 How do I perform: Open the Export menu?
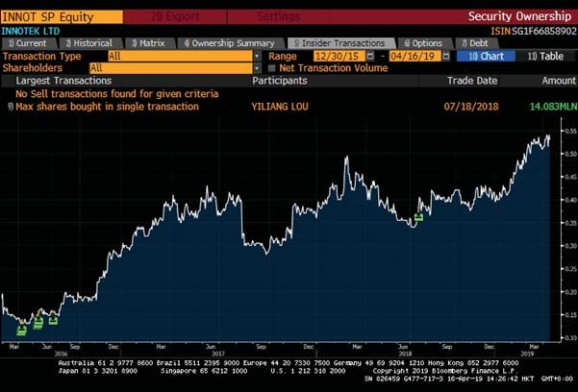[175, 17]
